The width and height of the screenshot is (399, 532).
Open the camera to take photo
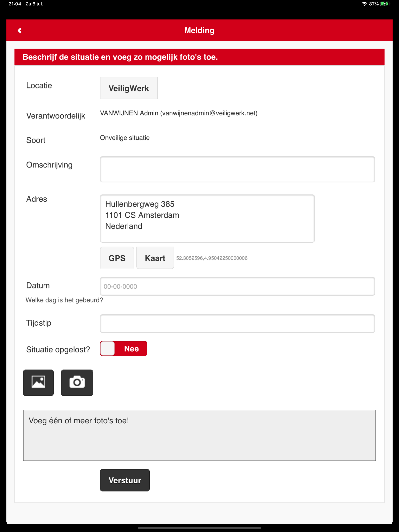[77, 382]
